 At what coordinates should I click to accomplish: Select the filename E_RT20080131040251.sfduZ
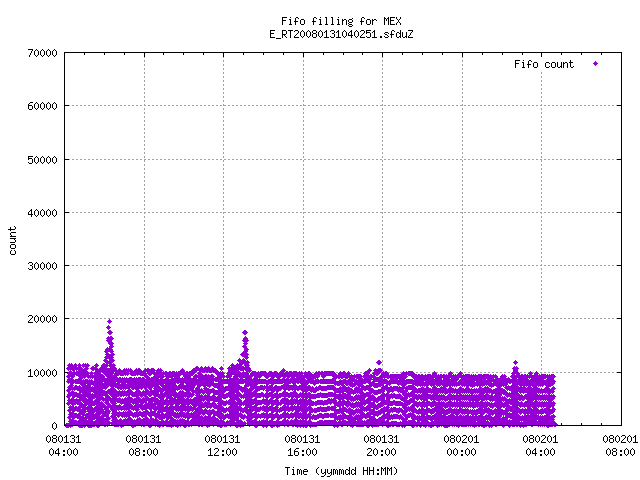pyautogui.click(x=341, y=34)
